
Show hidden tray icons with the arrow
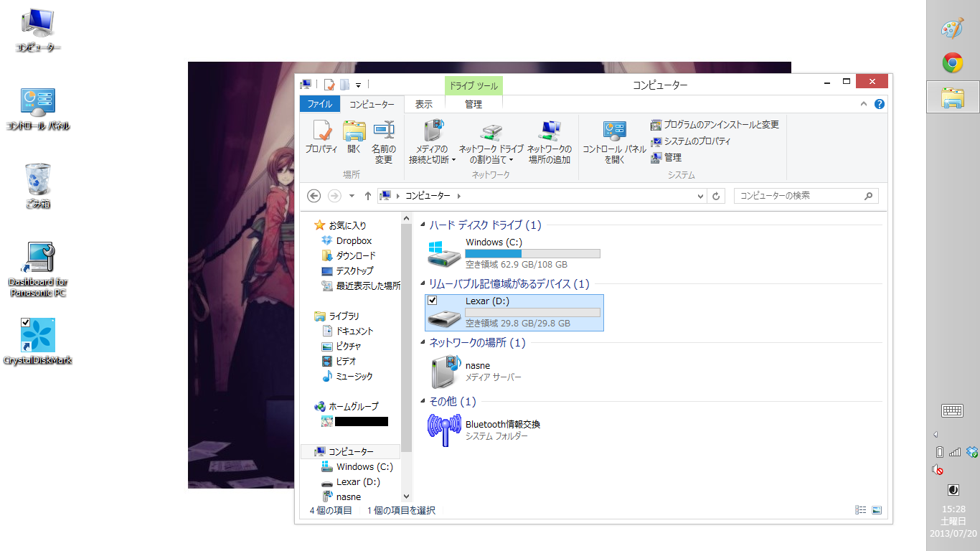(936, 435)
